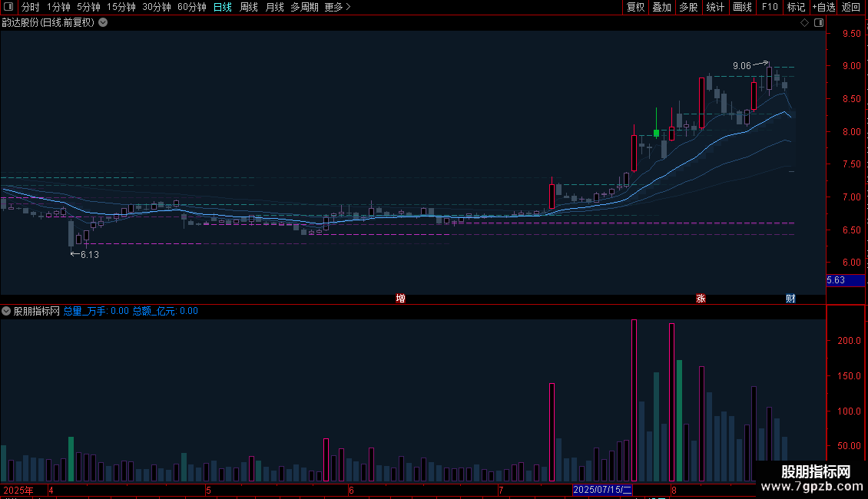Screen dimensions: 868x499
Task: Select the 30分钟 timeframe
Action: click(x=157, y=7)
